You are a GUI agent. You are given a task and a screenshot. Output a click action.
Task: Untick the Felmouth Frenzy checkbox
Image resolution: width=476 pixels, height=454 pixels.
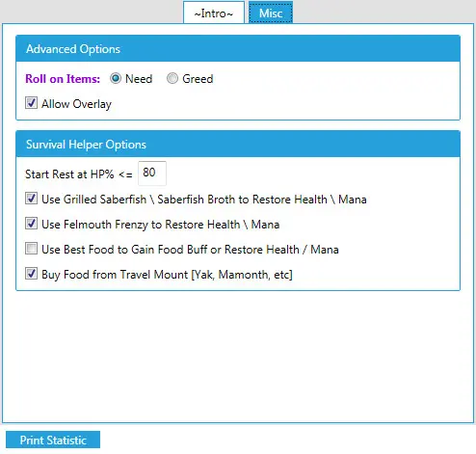[31, 224]
